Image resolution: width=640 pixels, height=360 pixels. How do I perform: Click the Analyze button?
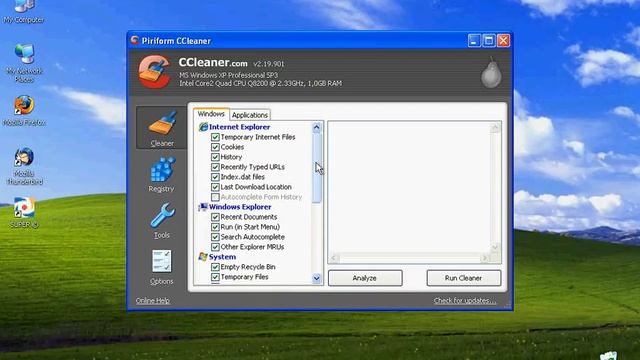(x=365, y=278)
